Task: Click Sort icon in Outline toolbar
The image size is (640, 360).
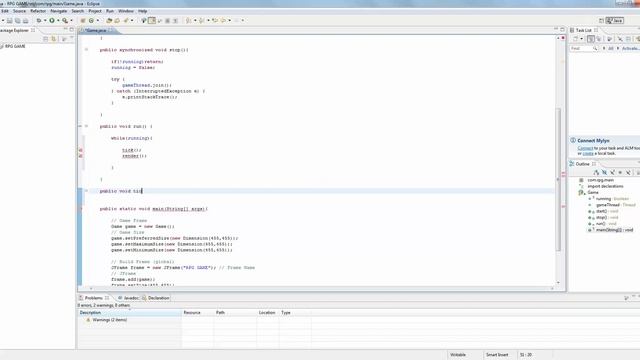Action: 597,172
